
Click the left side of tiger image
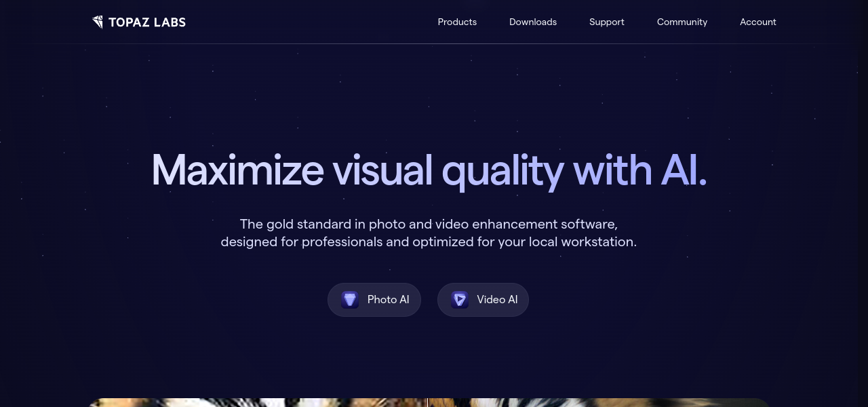[258, 402]
